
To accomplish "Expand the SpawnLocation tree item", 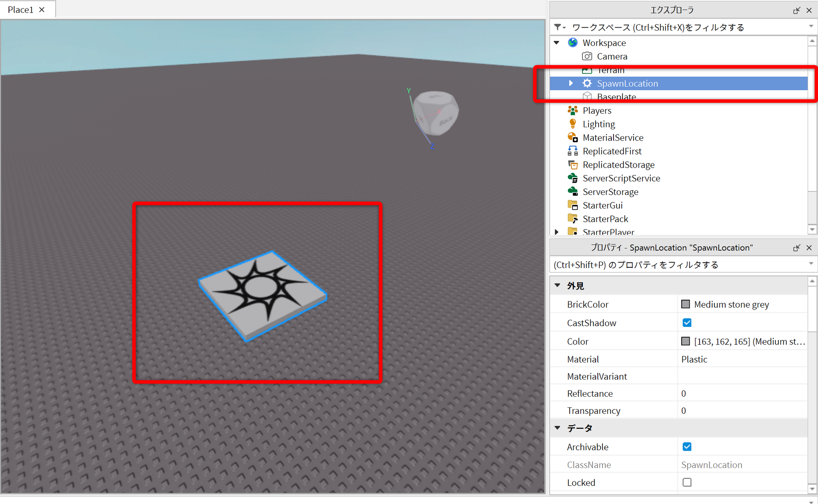I will [571, 83].
